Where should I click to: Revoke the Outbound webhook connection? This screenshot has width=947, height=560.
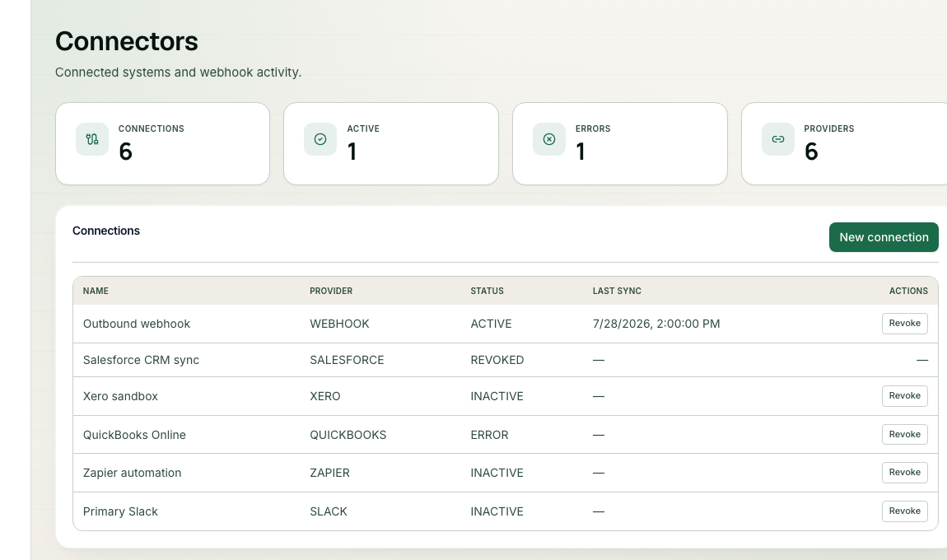pyautogui.click(x=905, y=323)
